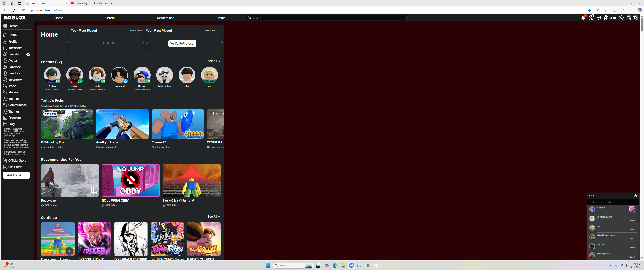Add this page to favorites with the star
The width and height of the screenshot is (644, 270).
605,10
